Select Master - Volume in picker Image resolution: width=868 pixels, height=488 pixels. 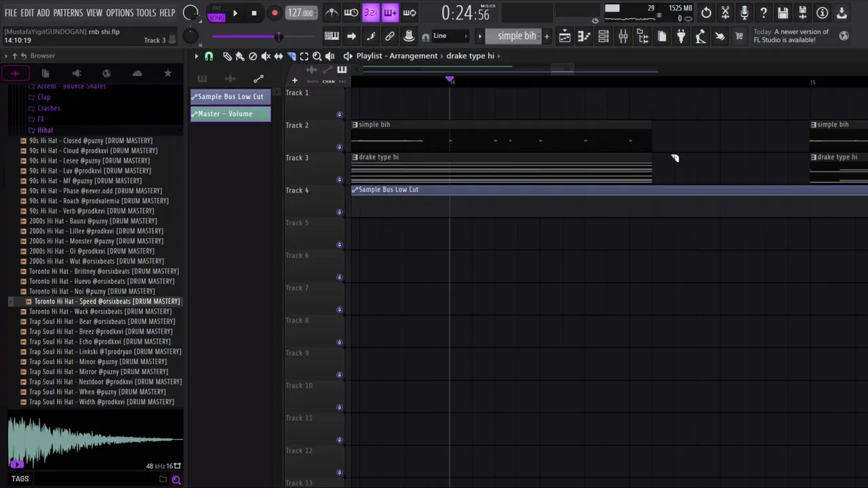click(231, 114)
